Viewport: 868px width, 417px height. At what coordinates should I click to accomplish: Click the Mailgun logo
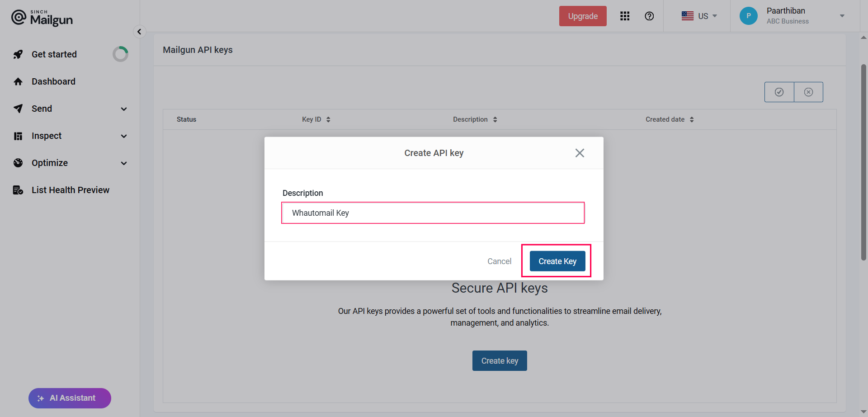tap(42, 18)
